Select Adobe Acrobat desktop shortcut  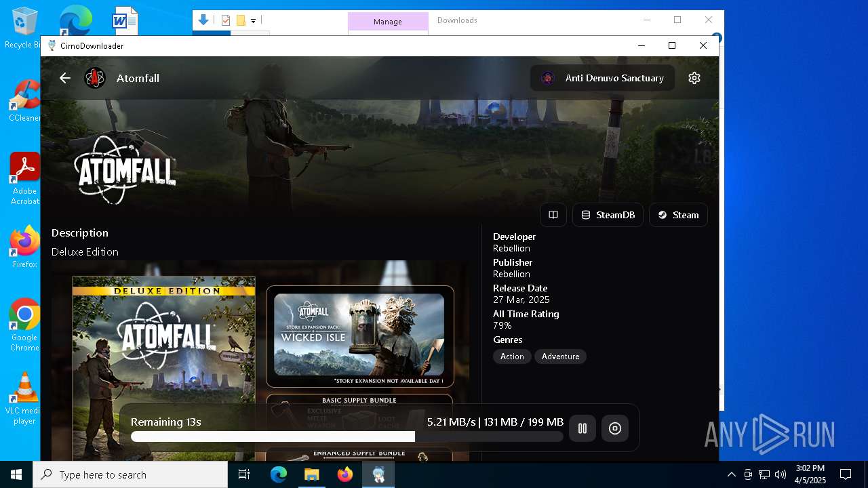tap(24, 179)
